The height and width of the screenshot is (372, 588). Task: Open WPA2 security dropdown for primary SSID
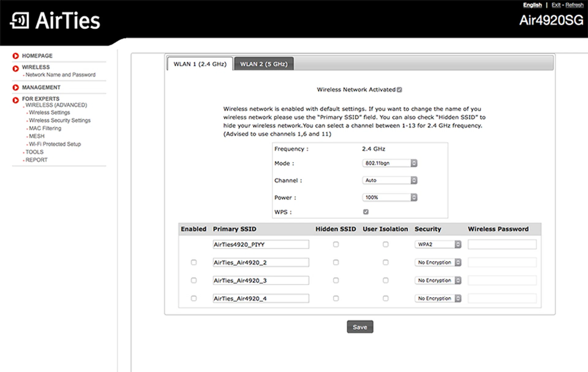click(438, 244)
